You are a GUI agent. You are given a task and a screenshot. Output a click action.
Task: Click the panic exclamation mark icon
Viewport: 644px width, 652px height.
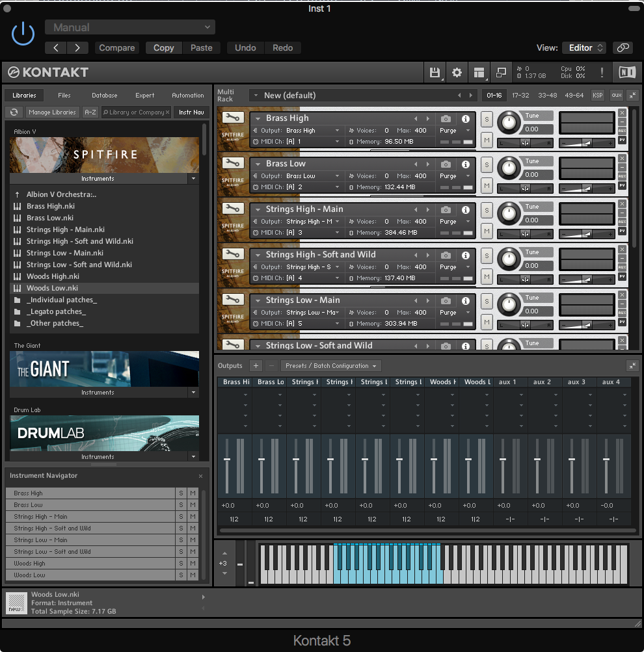[602, 73]
